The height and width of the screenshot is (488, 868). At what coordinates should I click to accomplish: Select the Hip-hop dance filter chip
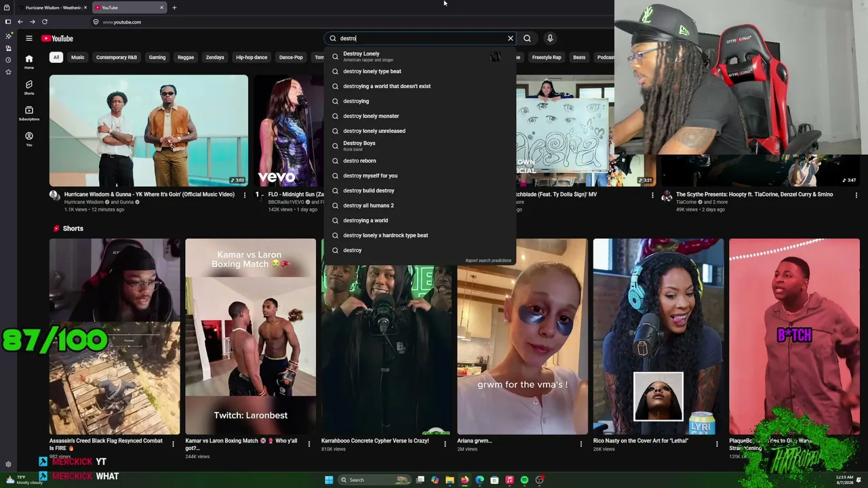252,58
